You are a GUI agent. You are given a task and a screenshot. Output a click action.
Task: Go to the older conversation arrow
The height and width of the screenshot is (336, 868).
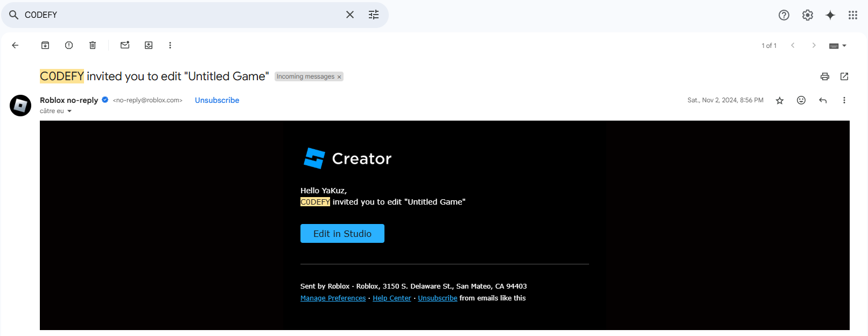pyautogui.click(x=814, y=45)
